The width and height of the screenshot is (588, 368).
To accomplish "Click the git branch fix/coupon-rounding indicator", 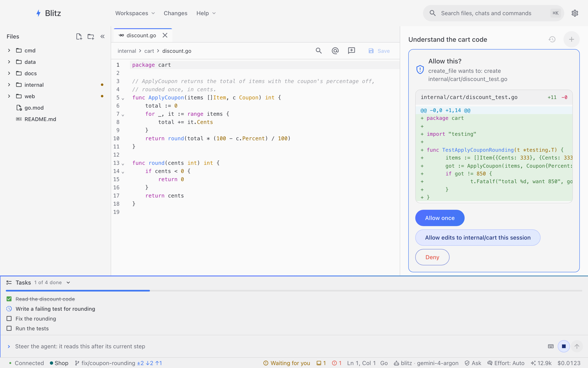I will (105, 363).
